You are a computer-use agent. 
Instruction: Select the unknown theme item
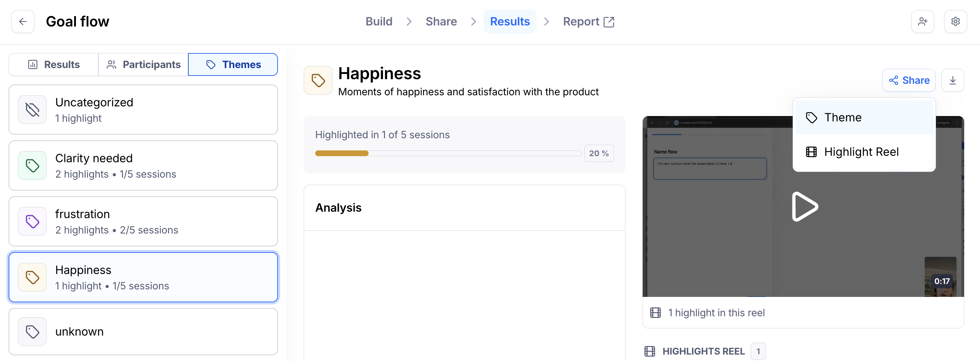coord(143,331)
